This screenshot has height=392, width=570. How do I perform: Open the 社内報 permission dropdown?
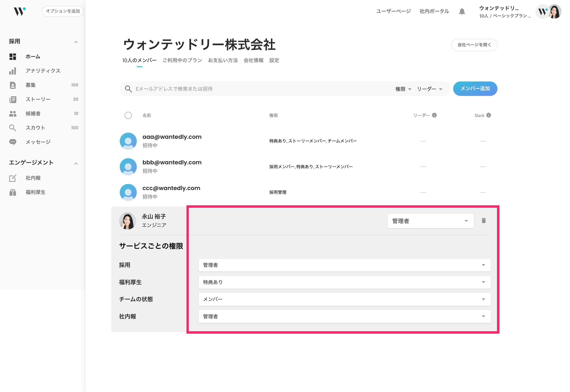coord(344,317)
